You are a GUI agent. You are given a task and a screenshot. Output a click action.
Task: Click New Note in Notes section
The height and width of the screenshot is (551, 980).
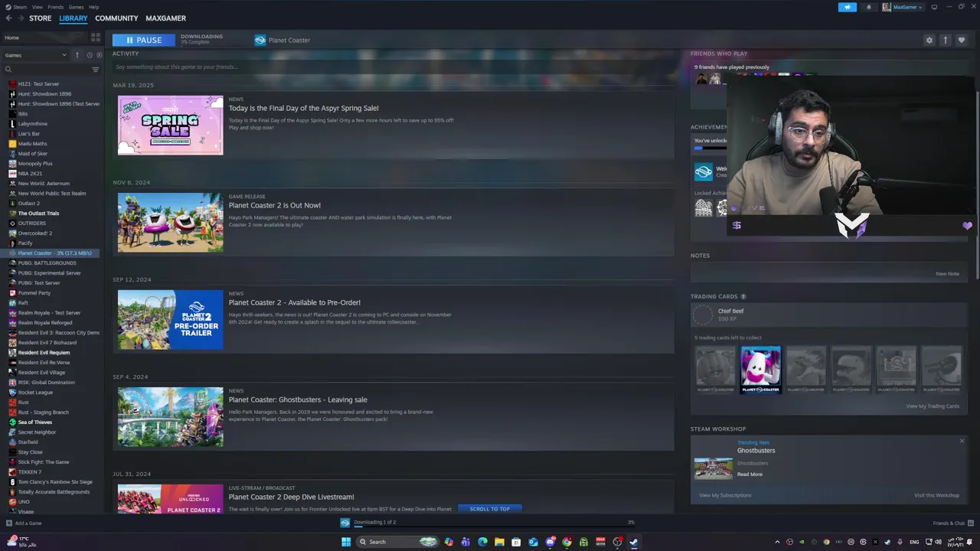tap(947, 273)
